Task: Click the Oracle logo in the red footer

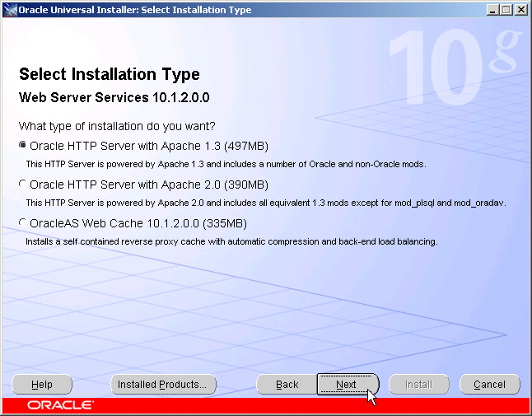Action: point(60,405)
